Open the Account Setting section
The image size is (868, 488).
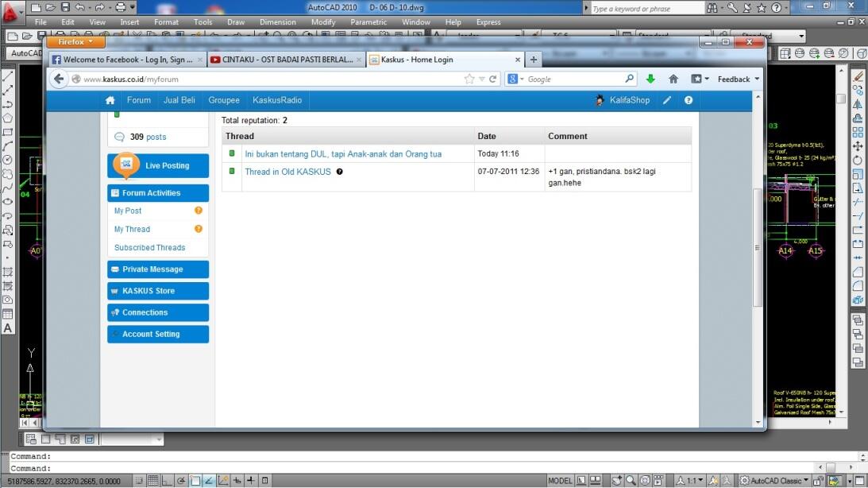[158, 334]
